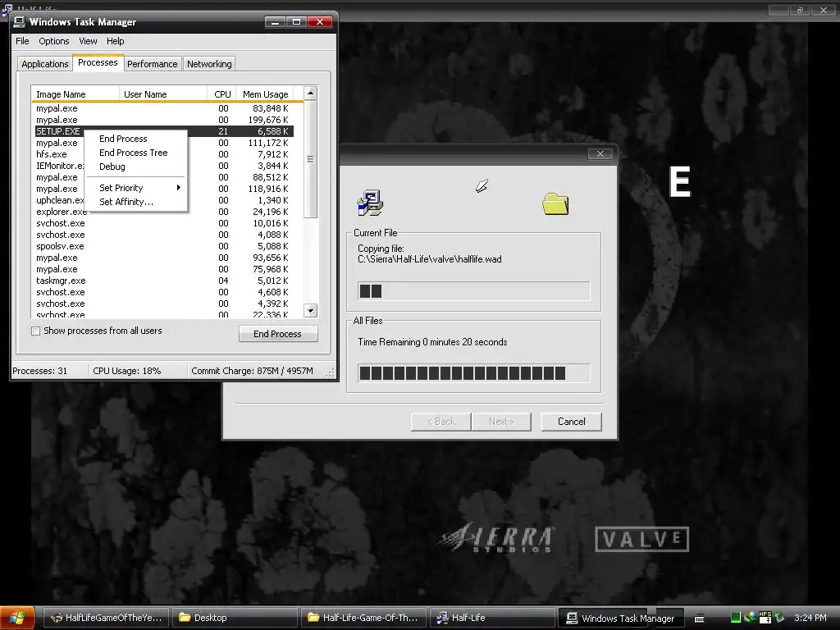Screen dimensions: 840x630
Task: Click the Commit Charge status text
Action: pos(253,371)
